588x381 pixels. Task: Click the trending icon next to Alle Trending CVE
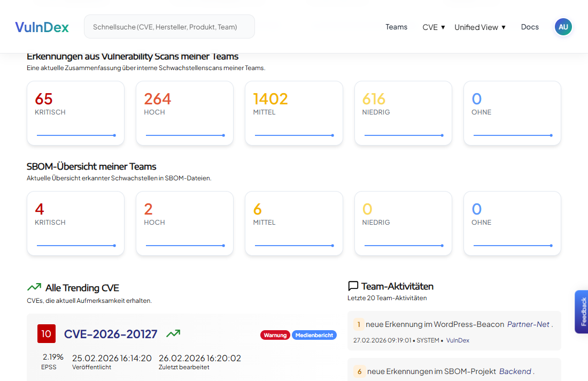coord(34,287)
